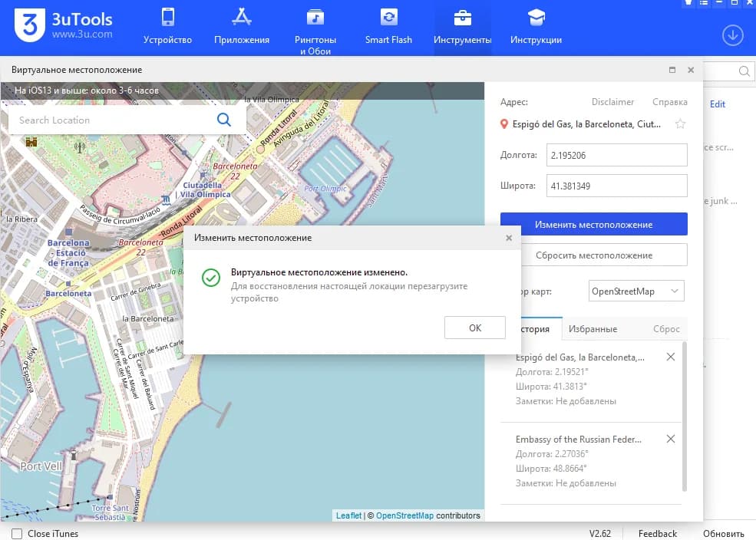This screenshot has width=756, height=540.
Task: Open the Приложения apps section
Action: click(x=242, y=28)
